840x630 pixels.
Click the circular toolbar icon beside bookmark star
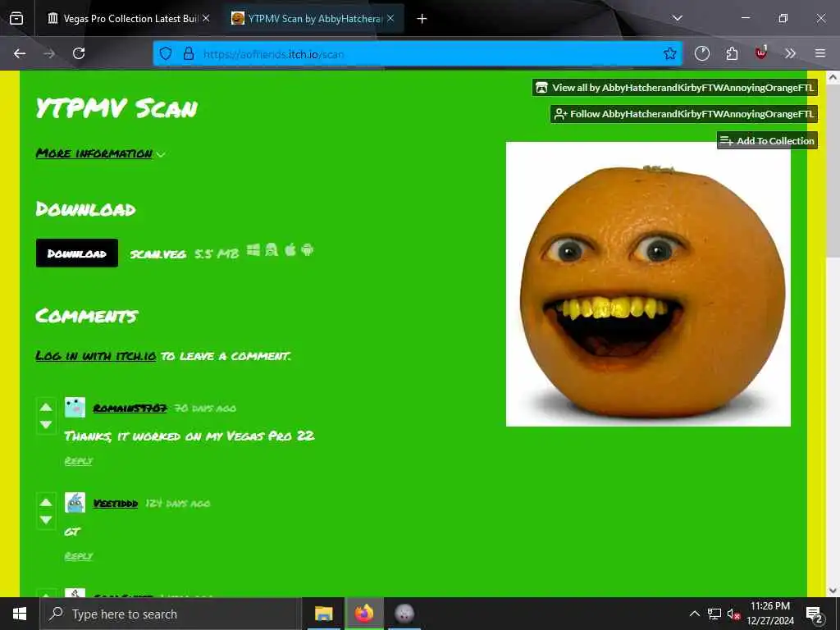pyautogui.click(x=702, y=53)
